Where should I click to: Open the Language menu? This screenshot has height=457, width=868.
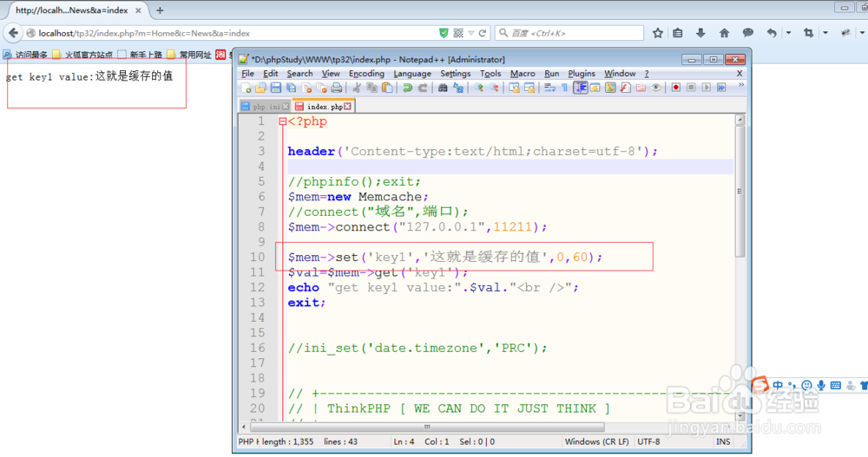(411, 73)
